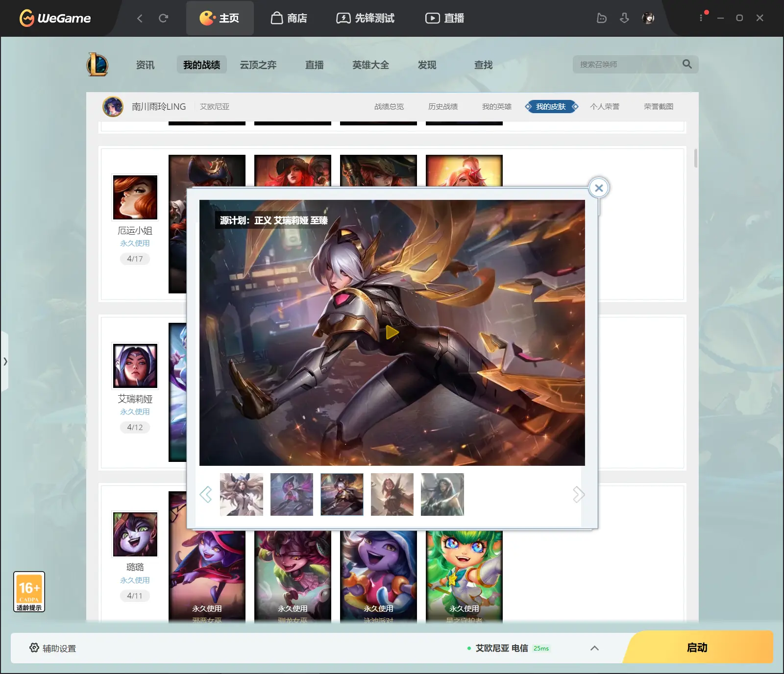
Task: Open the 发现 discover menu
Action: (427, 65)
